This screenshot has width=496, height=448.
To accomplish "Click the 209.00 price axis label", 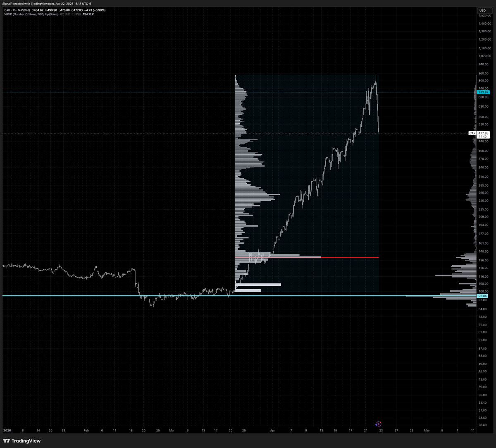I will [483, 216].
